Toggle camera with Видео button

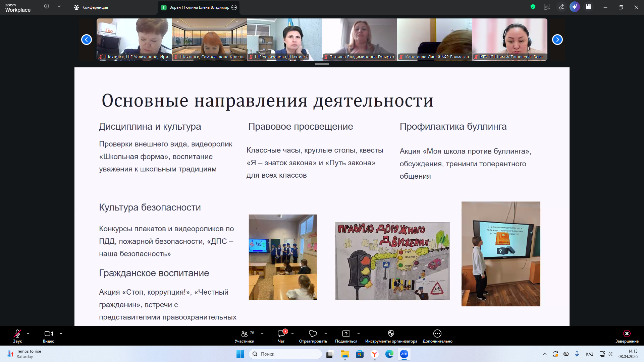point(49,336)
